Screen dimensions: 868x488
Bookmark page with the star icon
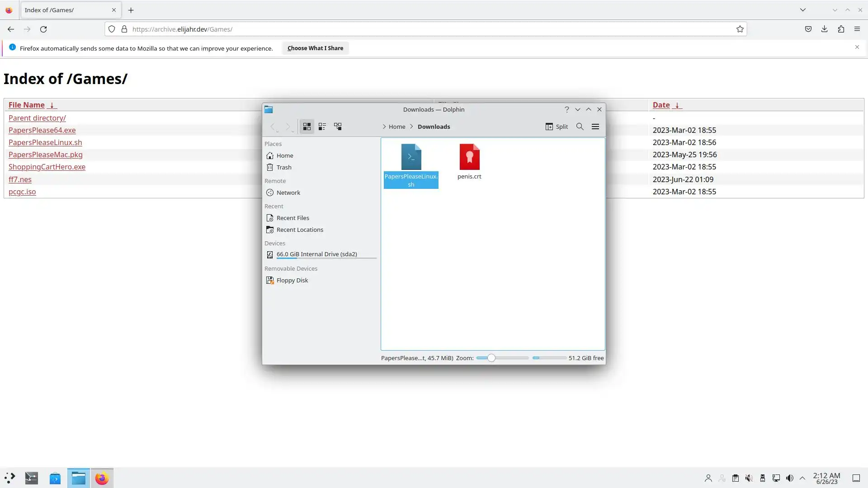[740, 29]
